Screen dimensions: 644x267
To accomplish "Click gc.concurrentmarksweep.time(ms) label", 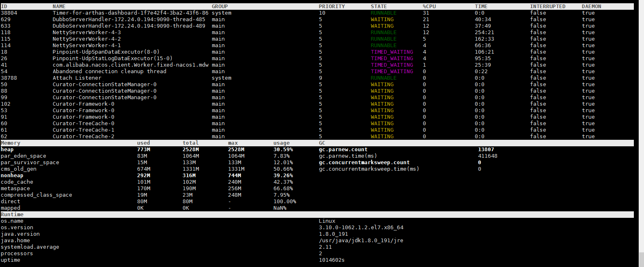I will 369,169.
